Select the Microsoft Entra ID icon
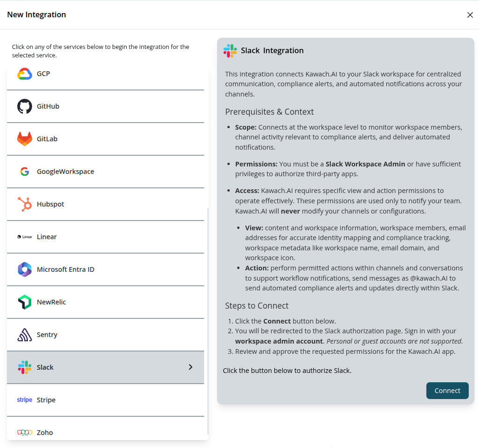Image resolution: width=479 pixels, height=448 pixels. pos(24,269)
